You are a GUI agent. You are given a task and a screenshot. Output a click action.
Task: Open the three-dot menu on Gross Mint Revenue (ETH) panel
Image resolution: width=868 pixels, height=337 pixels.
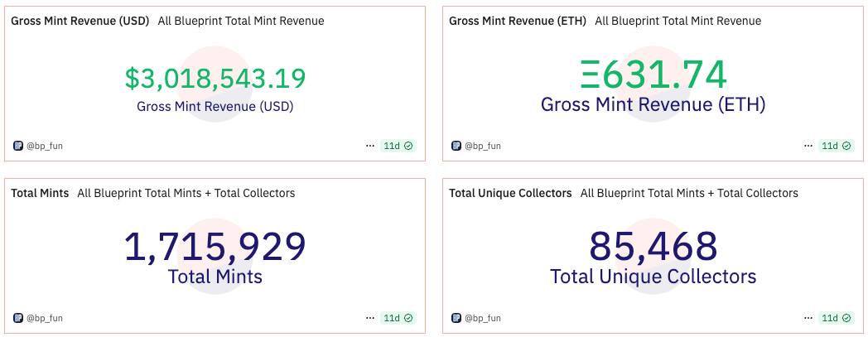point(808,146)
